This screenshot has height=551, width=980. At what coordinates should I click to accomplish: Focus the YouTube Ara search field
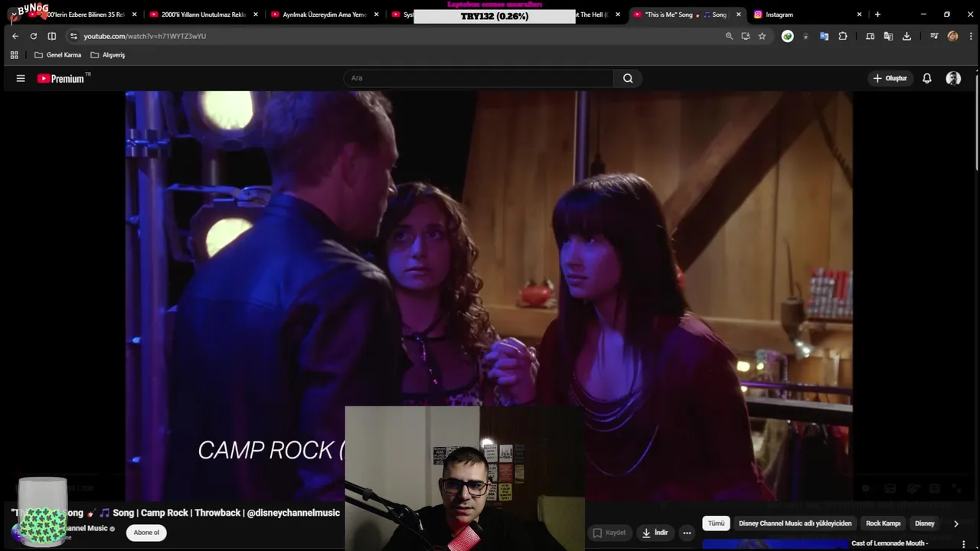tap(479, 78)
